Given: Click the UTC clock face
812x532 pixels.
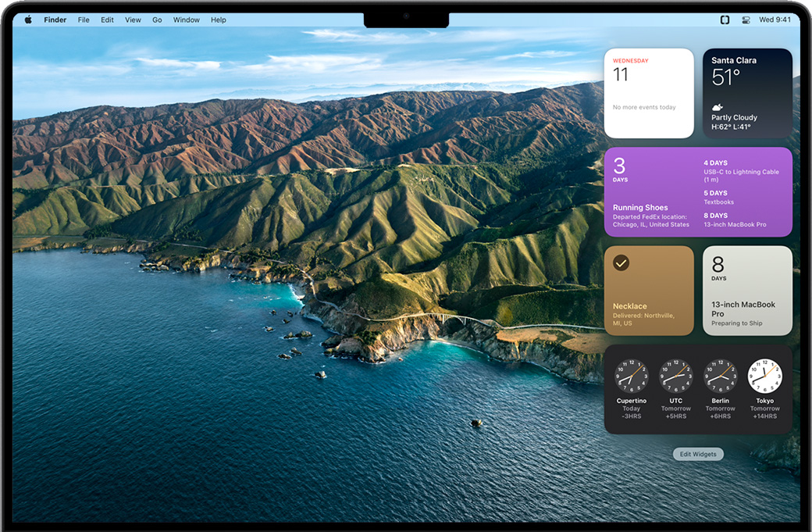Looking at the screenshot, I should pyautogui.click(x=675, y=376).
